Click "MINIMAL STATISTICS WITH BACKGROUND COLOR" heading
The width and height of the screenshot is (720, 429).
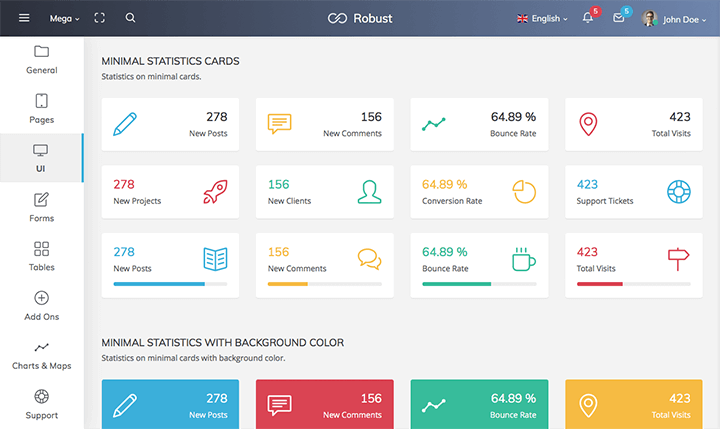click(223, 343)
